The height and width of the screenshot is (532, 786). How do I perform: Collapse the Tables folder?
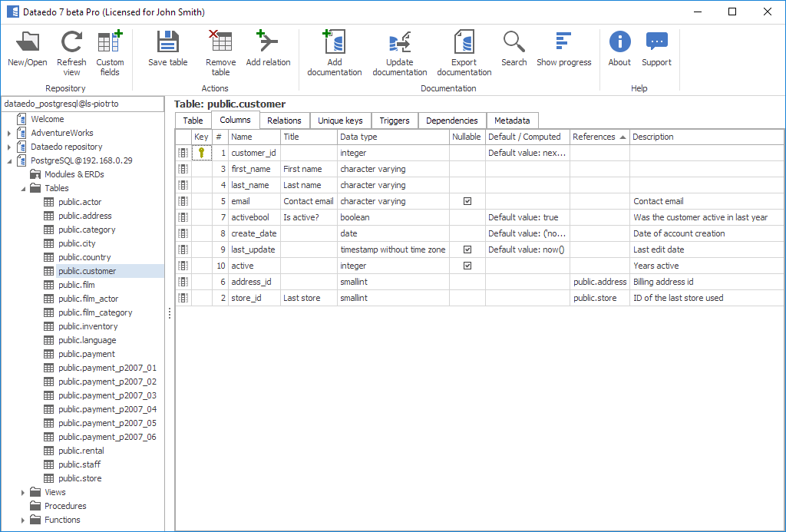(x=23, y=189)
